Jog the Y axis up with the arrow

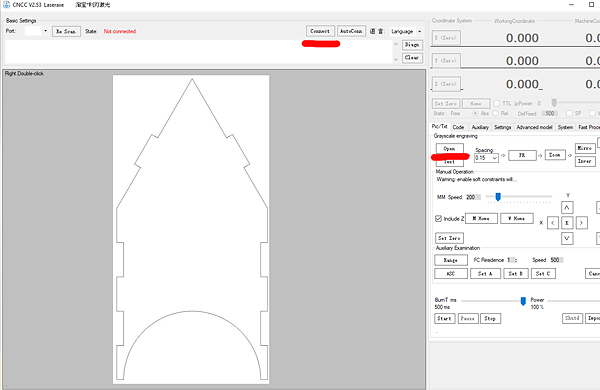point(567,207)
